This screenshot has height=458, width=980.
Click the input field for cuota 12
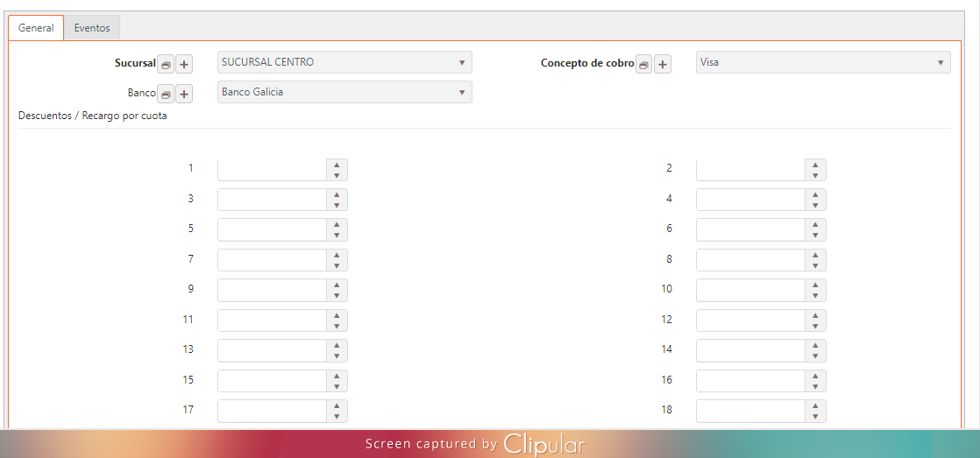click(750, 321)
